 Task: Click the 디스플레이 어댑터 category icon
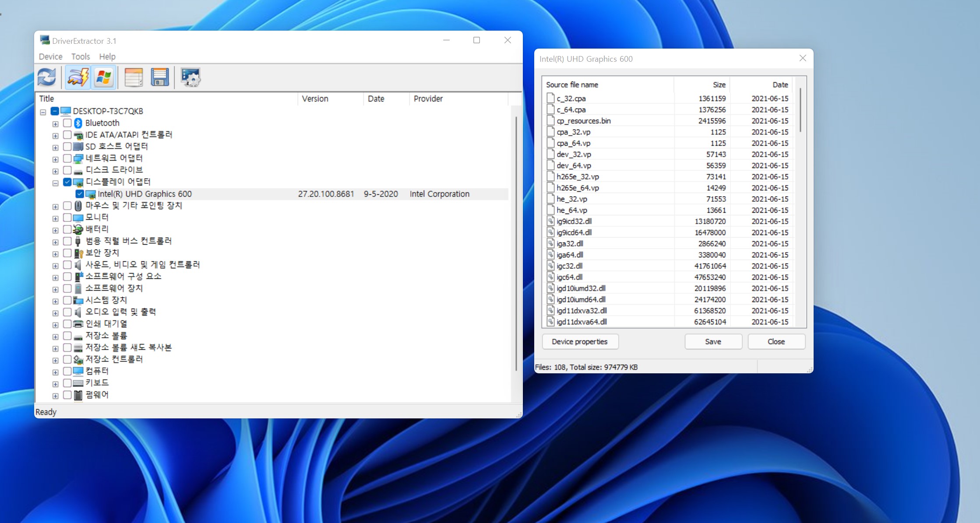[x=78, y=182]
